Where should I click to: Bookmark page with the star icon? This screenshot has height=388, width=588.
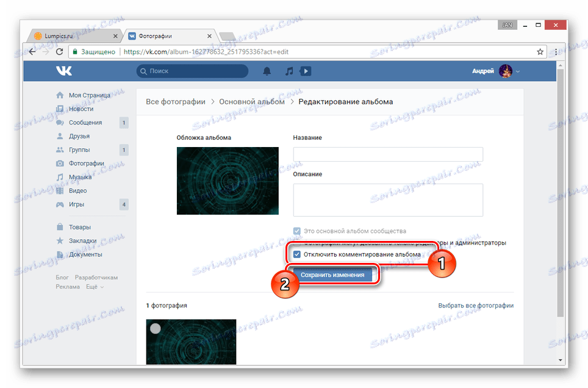click(x=540, y=52)
